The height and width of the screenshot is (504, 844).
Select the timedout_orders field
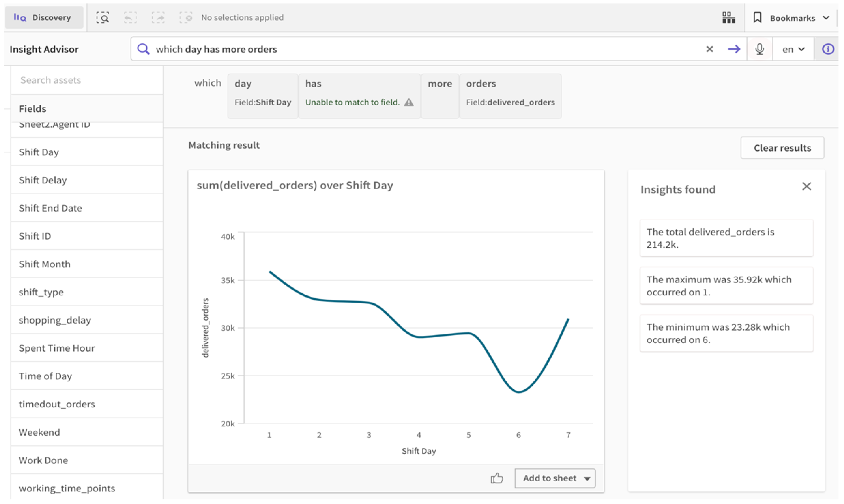click(57, 404)
